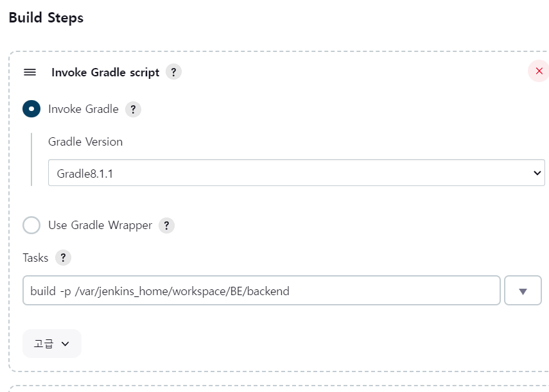Select the Use Gradle Wrapper radio button

(31, 225)
